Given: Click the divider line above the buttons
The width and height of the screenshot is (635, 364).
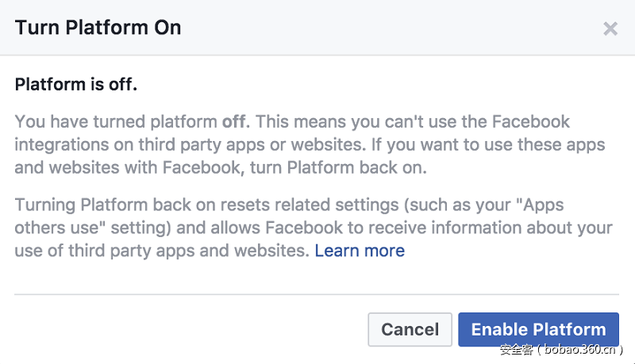Looking at the screenshot, I should pos(317,294).
